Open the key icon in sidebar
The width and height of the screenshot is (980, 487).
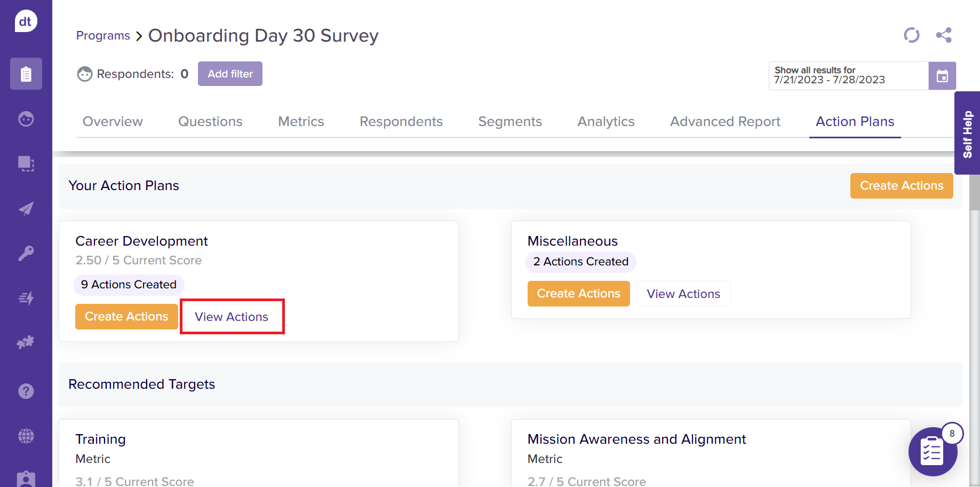26,253
